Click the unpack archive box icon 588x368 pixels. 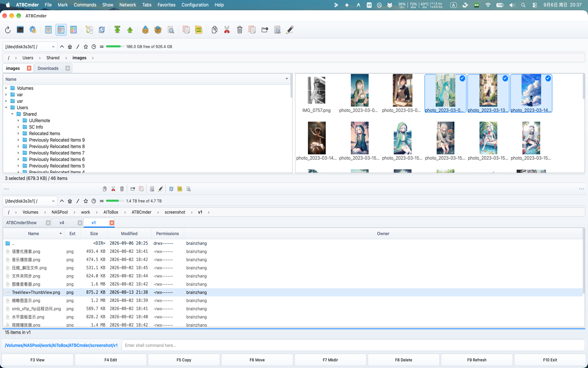click(158, 30)
